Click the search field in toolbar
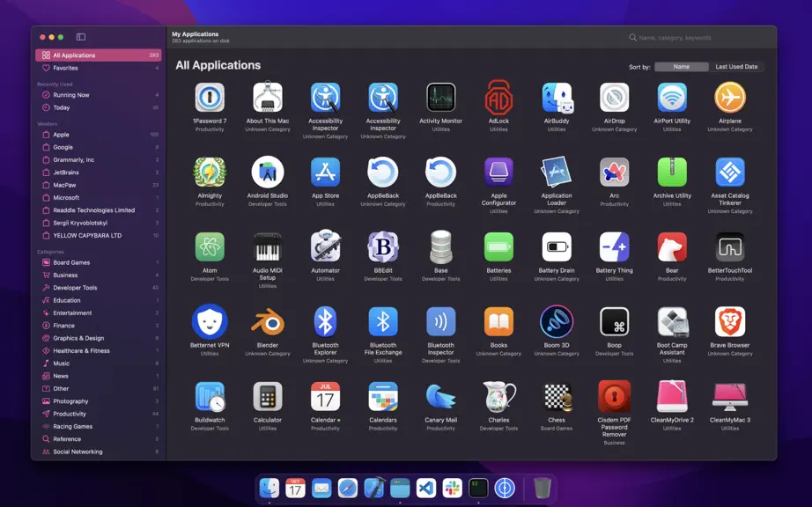 697,38
